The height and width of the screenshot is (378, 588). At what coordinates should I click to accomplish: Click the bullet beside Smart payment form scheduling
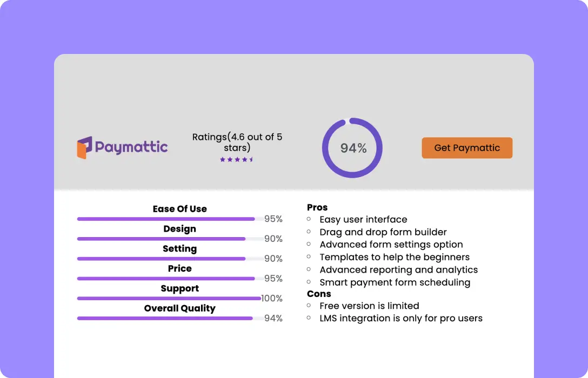(309, 282)
